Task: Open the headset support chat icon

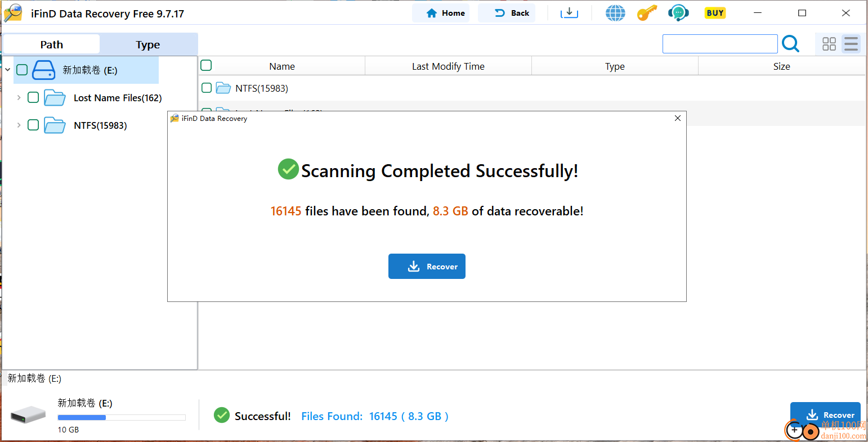Action: (x=678, y=13)
